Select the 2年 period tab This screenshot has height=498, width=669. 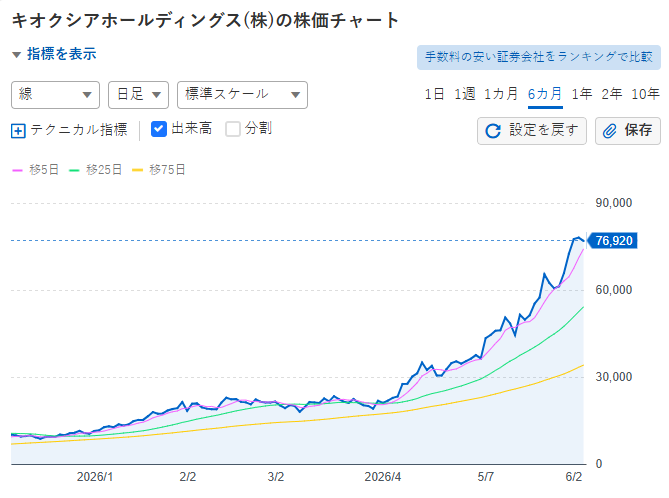click(612, 94)
